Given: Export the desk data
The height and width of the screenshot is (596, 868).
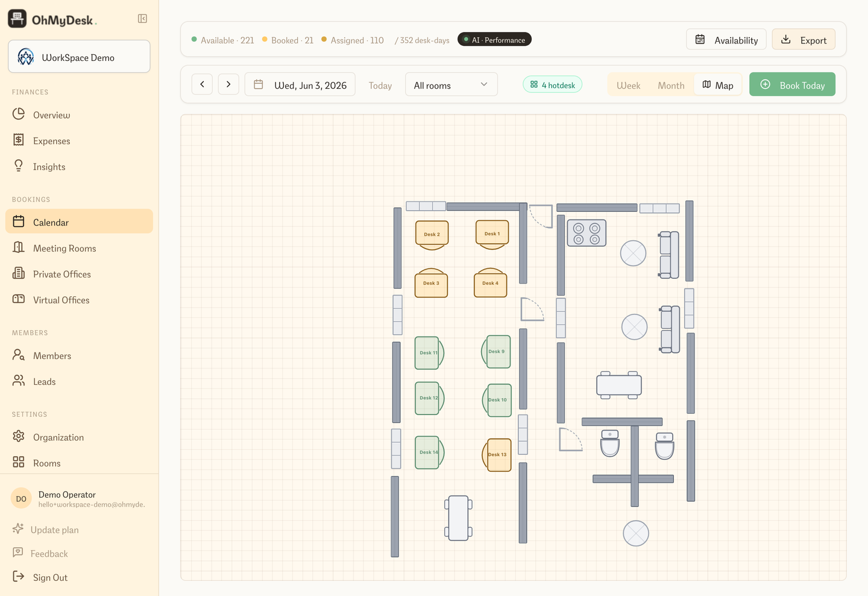Looking at the screenshot, I should (804, 40).
